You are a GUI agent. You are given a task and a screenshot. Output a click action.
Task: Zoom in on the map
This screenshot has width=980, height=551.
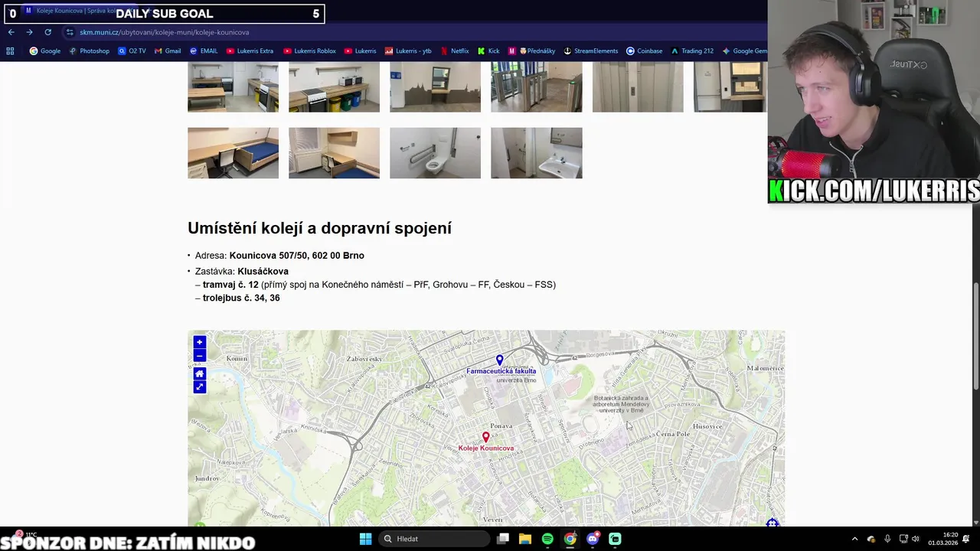click(199, 342)
